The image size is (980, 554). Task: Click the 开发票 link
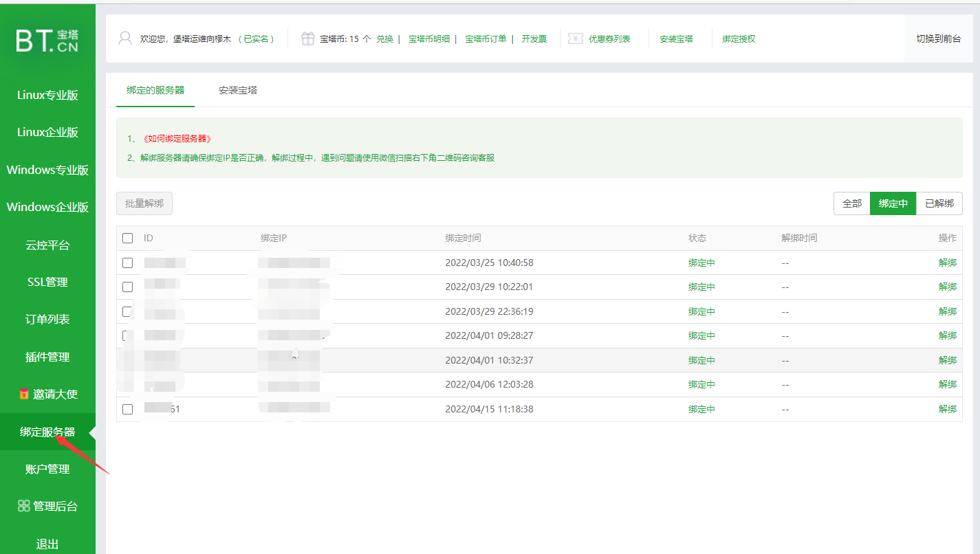[x=534, y=39]
